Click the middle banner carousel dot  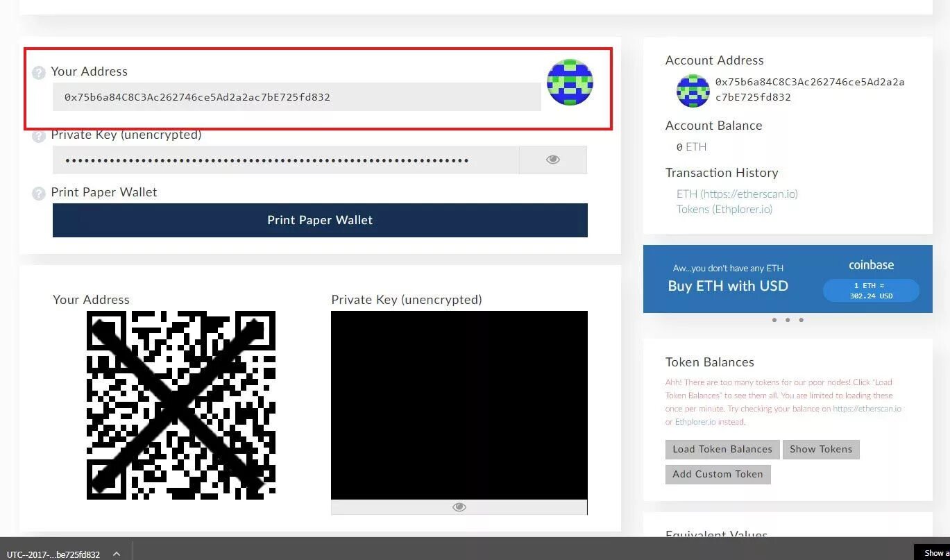(x=788, y=321)
